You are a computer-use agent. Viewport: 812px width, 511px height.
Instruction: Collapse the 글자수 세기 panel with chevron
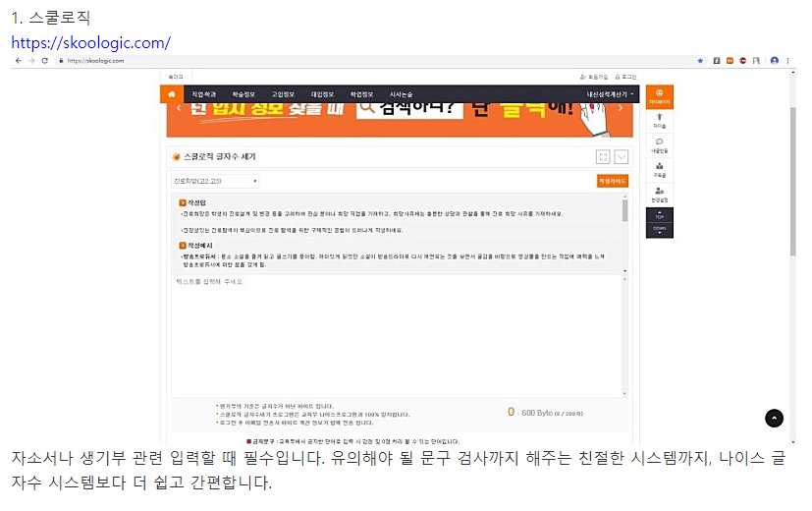pyautogui.click(x=621, y=156)
